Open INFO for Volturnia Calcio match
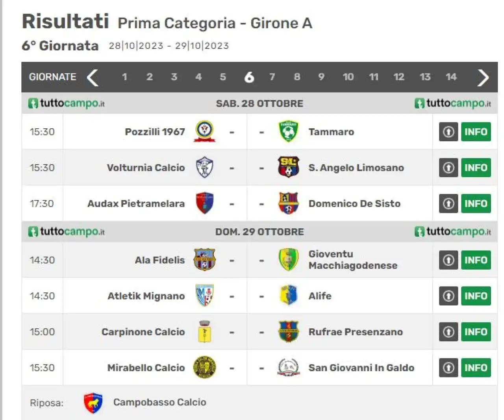Screen dimensions: 504x420 [x=476, y=167]
